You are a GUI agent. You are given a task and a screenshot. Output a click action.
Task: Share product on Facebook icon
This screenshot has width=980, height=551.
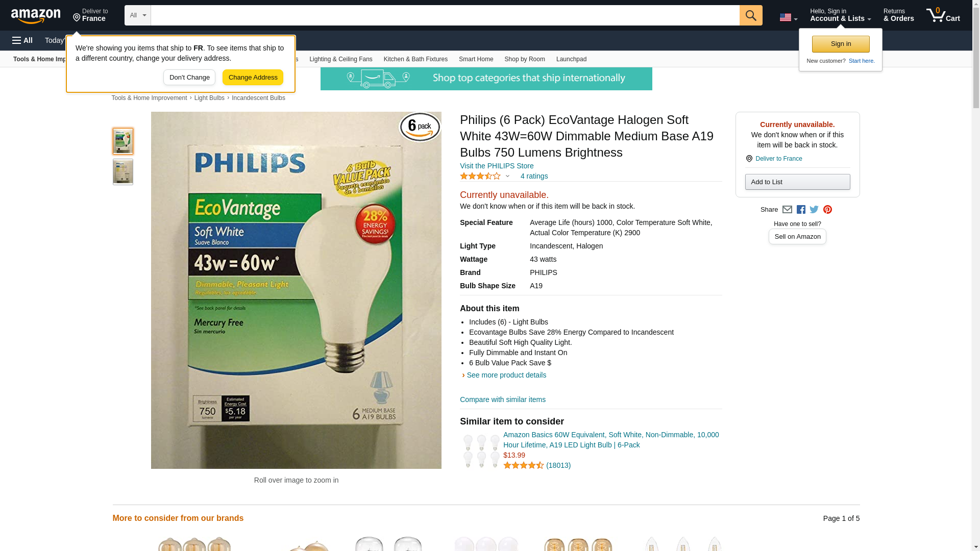pyautogui.click(x=801, y=210)
